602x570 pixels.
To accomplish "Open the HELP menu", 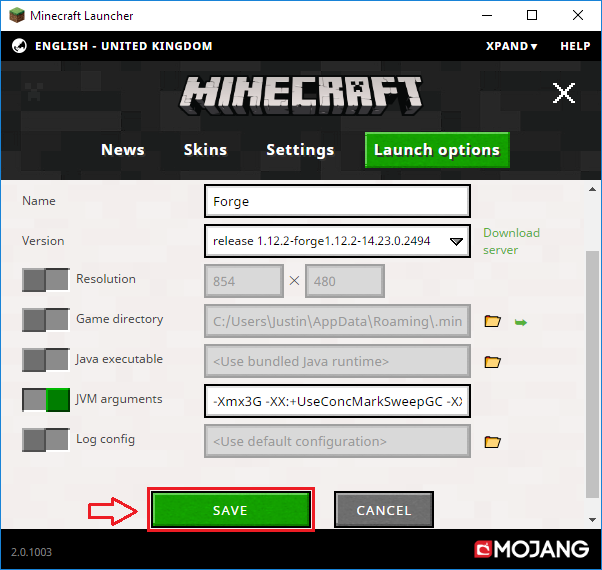I will tap(575, 46).
